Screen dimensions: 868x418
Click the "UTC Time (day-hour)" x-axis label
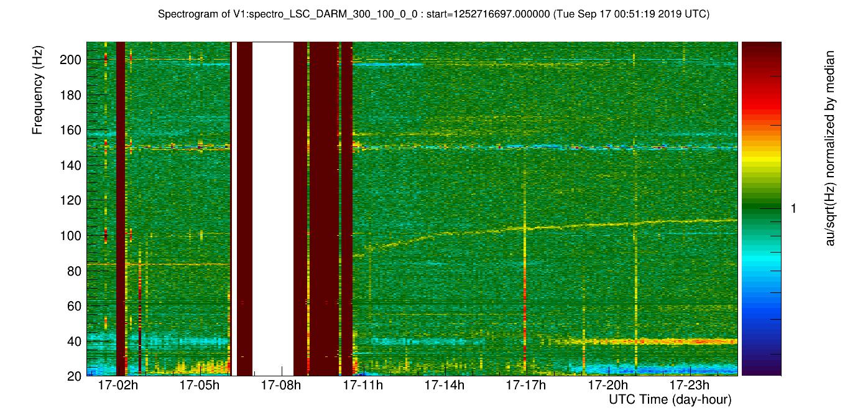click(670, 399)
